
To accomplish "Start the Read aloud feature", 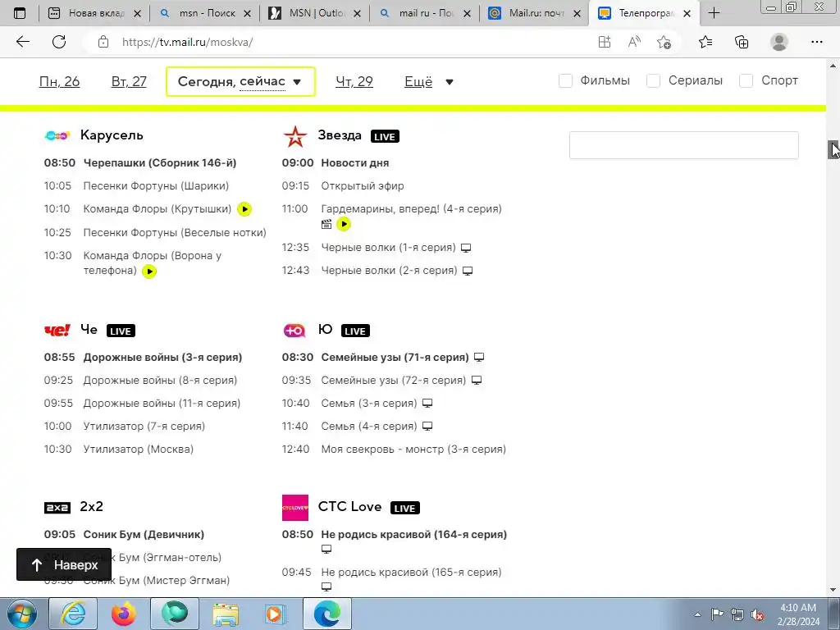I will [x=634, y=42].
